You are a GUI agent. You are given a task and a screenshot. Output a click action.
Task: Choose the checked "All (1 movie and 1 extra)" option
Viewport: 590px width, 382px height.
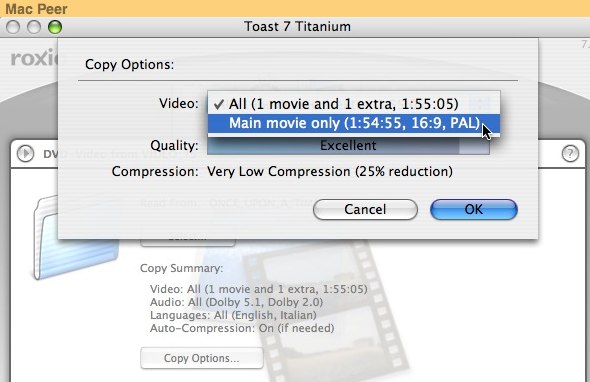click(x=354, y=104)
